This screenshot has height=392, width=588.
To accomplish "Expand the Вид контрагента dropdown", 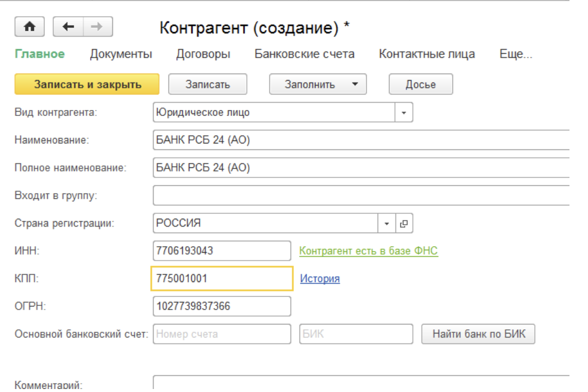I will click(x=403, y=112).
